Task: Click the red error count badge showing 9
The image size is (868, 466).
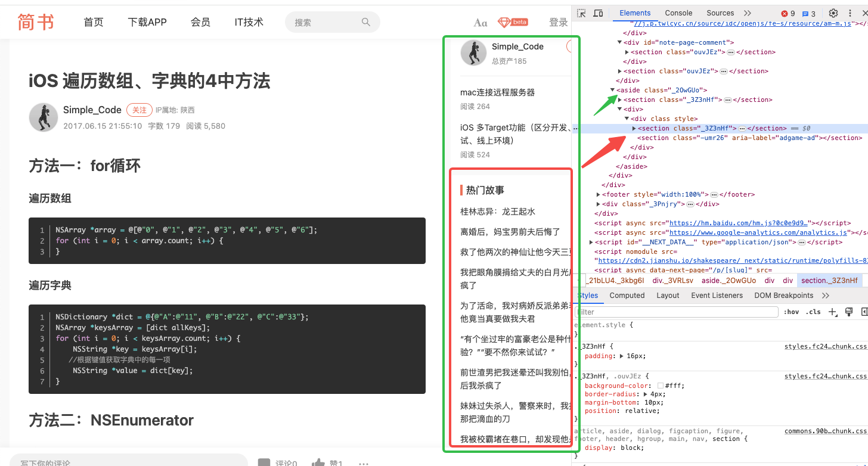Action: coord(788,14)
